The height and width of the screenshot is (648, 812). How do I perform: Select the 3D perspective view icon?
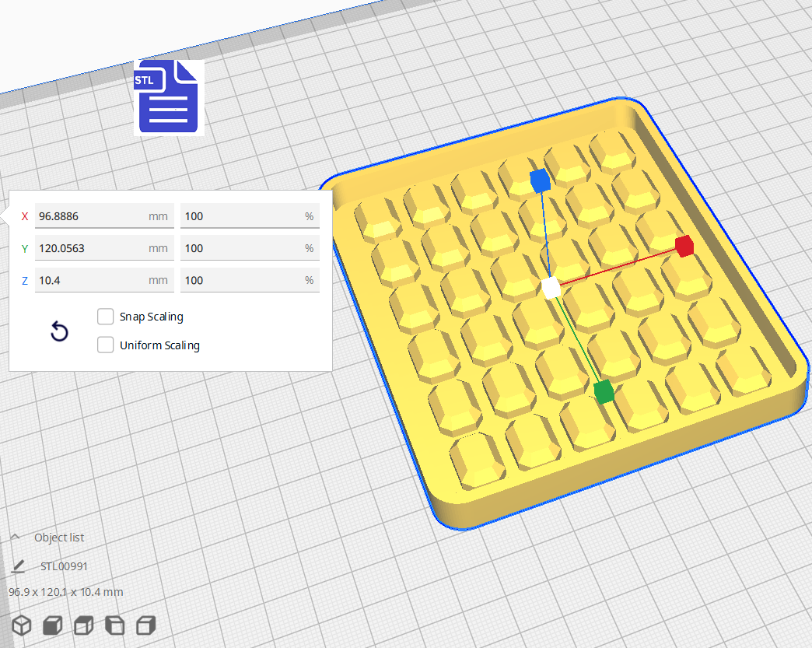[21, 625]
